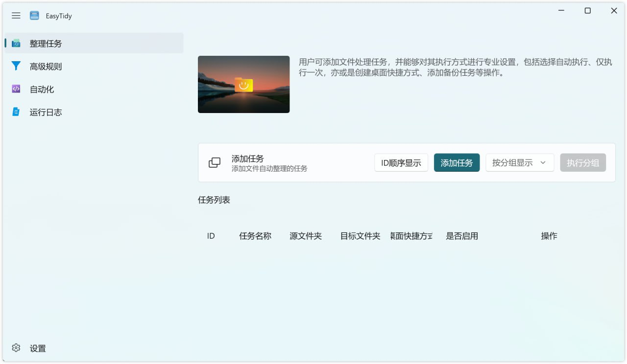The width and height of the screenshot is (627, 364).
Task: Click the sunset folder thumbnail image
Action: pos(243,84)
